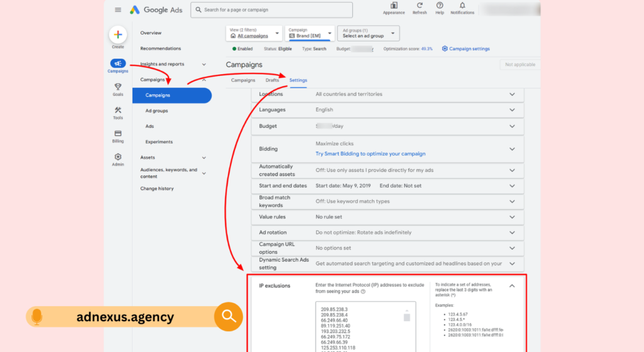Expand the Value rules row
Screen dimensions: 644x352
pyautogui.click(x=512, y=217)
